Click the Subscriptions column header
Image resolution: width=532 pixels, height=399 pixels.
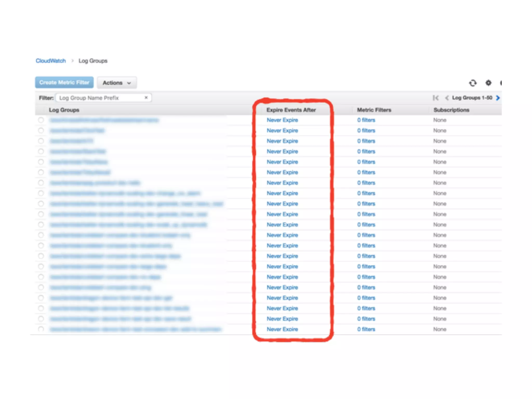pos(451,110)
